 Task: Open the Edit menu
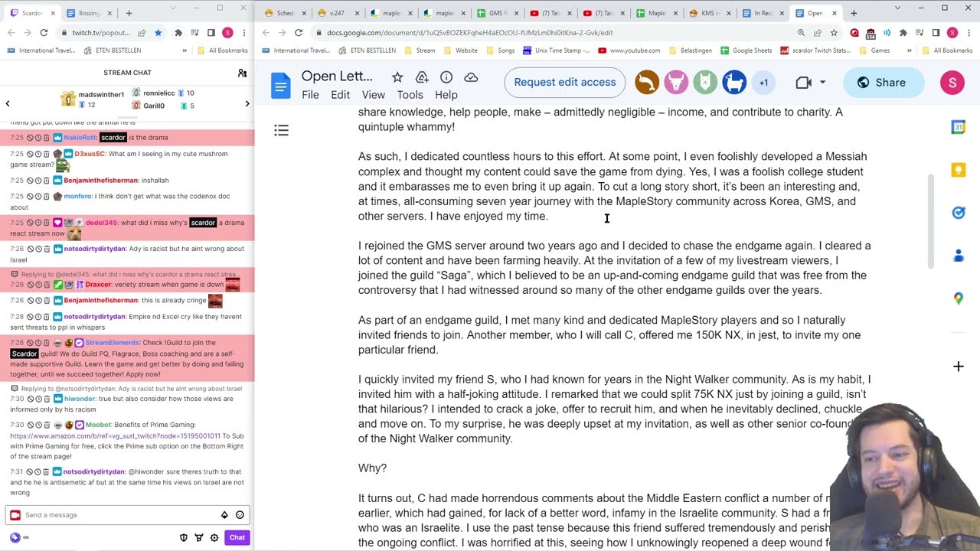340,95
